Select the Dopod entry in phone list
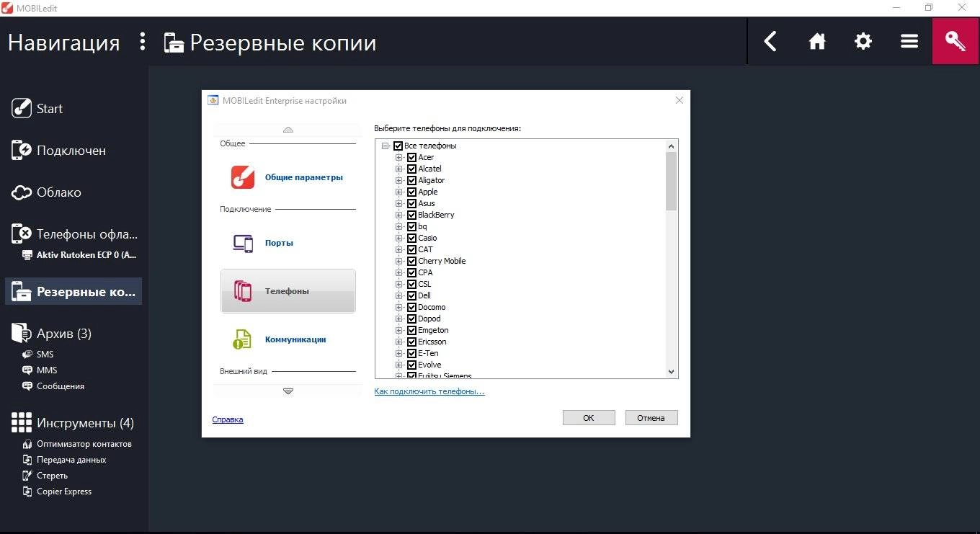Image resolution: width=980 pixels, height=534 pixels. pyautogui.click(x=429, y=319)
